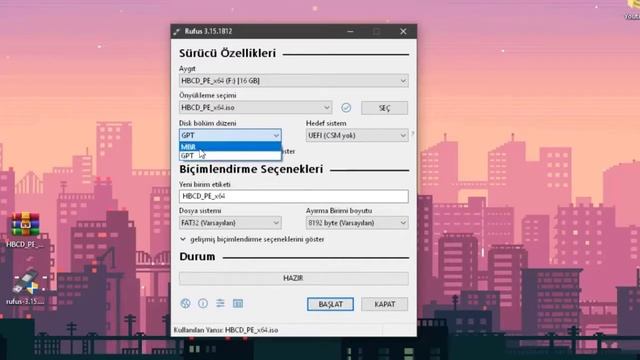This screenshot has height=360, width=640.
Task: Open the Aygıt device dropdown
Action: pyautogui.click(x=293, y=81)
